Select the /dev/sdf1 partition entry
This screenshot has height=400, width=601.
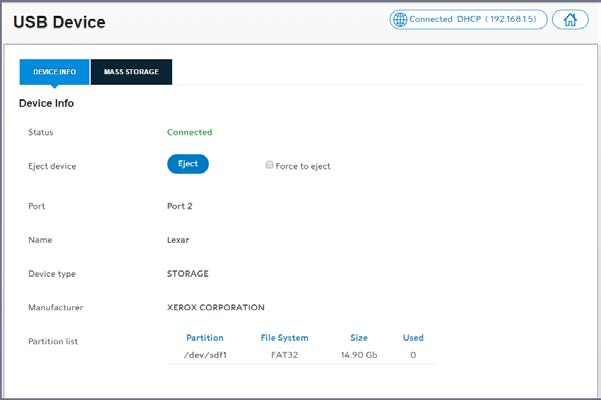204,355
